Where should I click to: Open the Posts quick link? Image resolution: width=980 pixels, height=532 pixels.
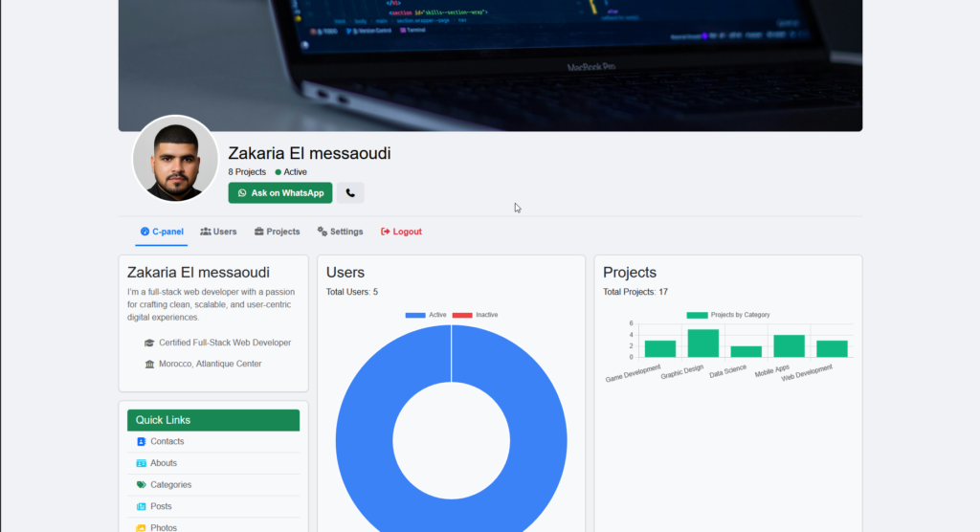(x=213, y=506)
